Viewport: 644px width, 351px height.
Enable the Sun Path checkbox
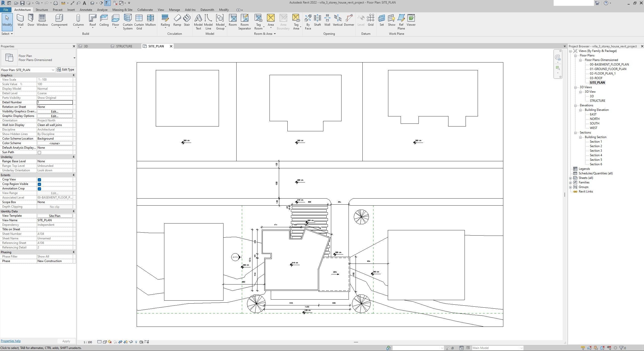[x=39, y=152]
